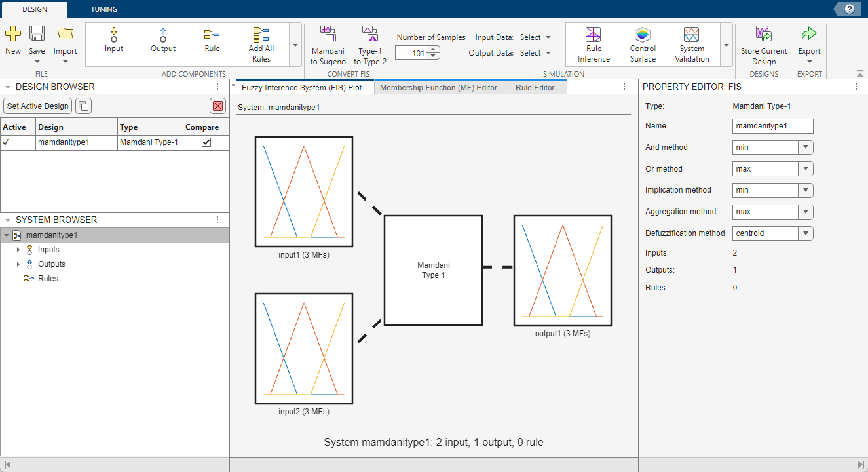The image size is (868, 472).
Task: Select input2 membership function plot
Action: pyautogui.click(x=304, y=349)
